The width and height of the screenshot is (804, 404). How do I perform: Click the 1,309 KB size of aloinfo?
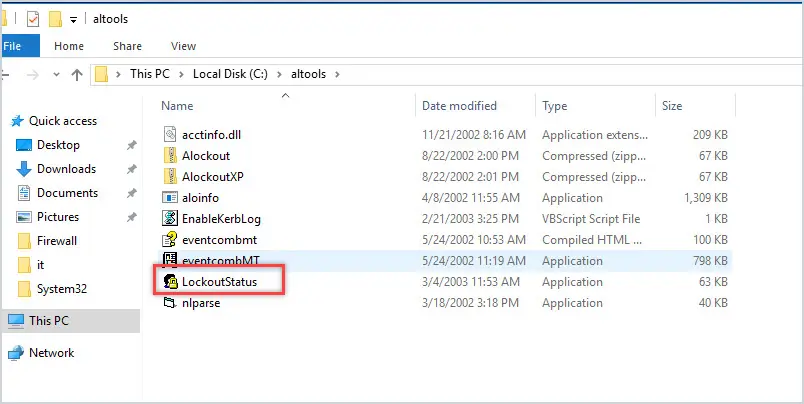click(x=706, y=197)
